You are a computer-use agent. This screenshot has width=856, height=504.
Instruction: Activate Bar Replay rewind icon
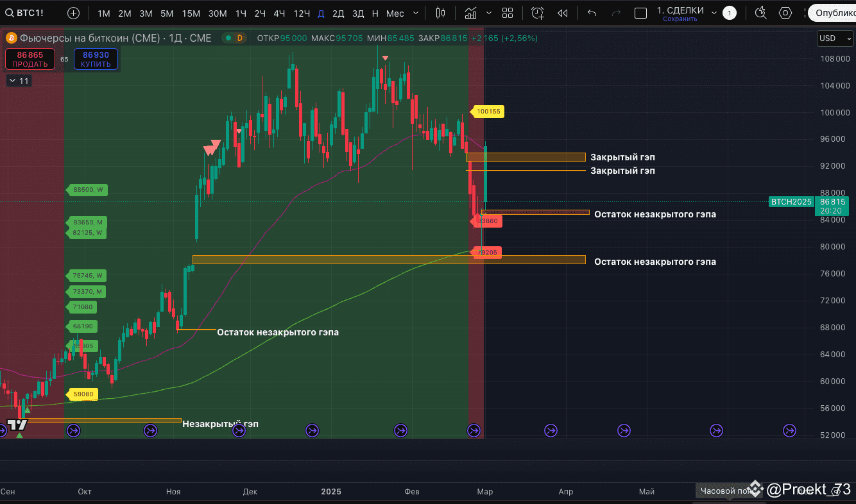pos(563,12)
